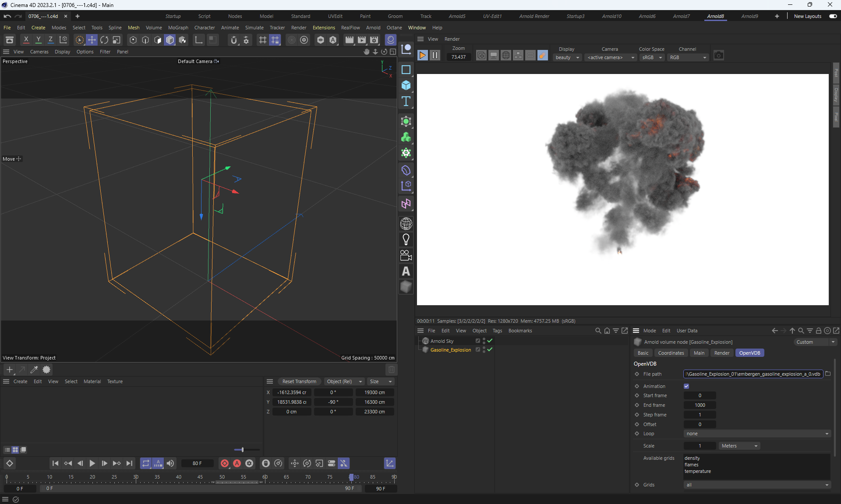Toggle the Animation checkbox
The image size is (841, 504).
tap(686, 386)
